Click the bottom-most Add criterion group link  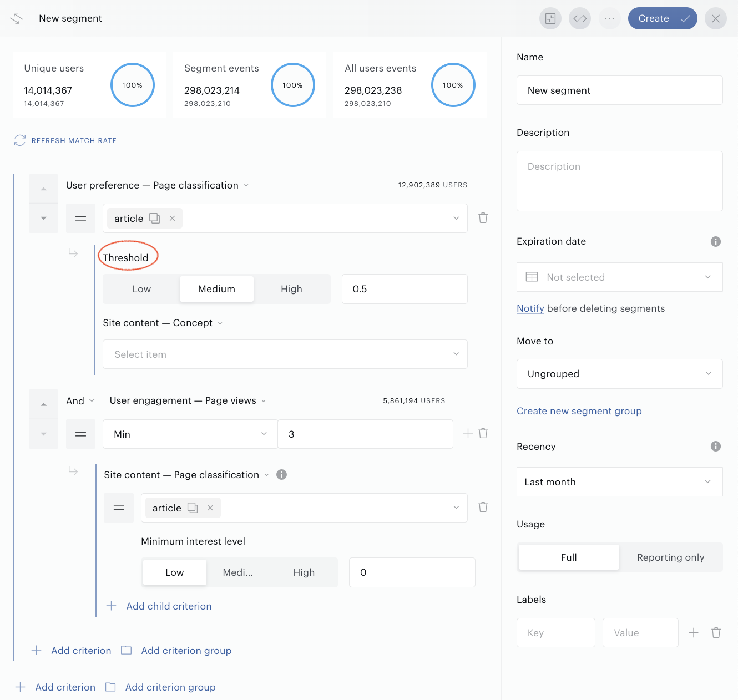160,687
